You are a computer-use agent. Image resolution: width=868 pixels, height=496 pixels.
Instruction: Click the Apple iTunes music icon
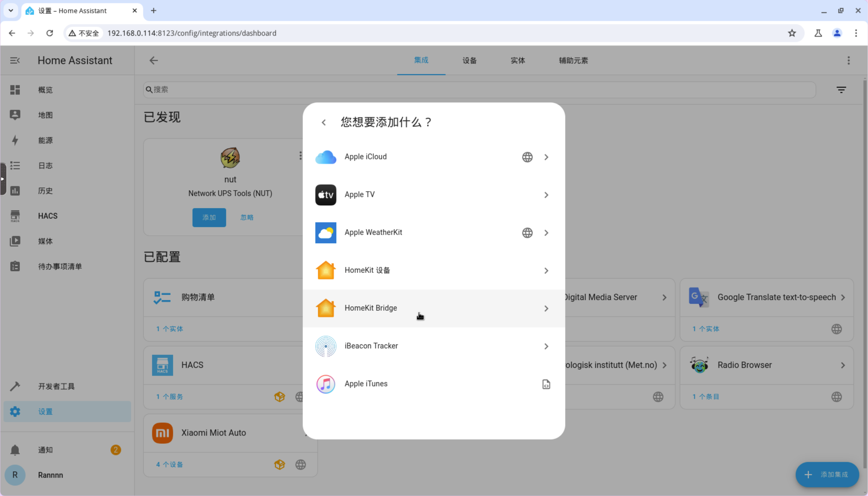pos(325,384)
